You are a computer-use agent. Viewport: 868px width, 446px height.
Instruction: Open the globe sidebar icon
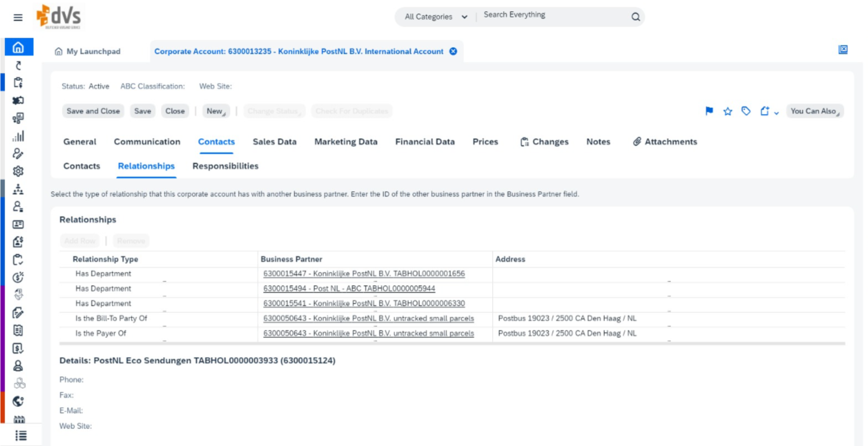pyautogui.click(x=18, y=401)
